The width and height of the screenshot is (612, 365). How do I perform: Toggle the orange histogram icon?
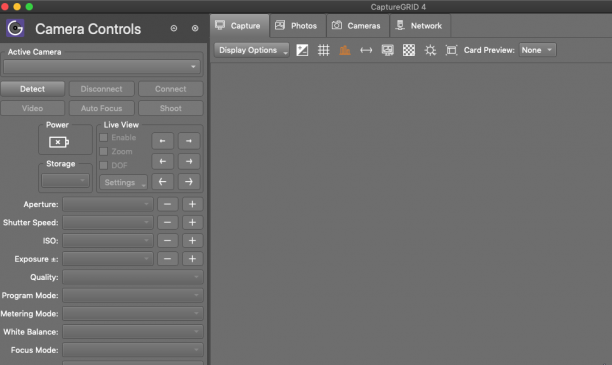coord(345,50)
